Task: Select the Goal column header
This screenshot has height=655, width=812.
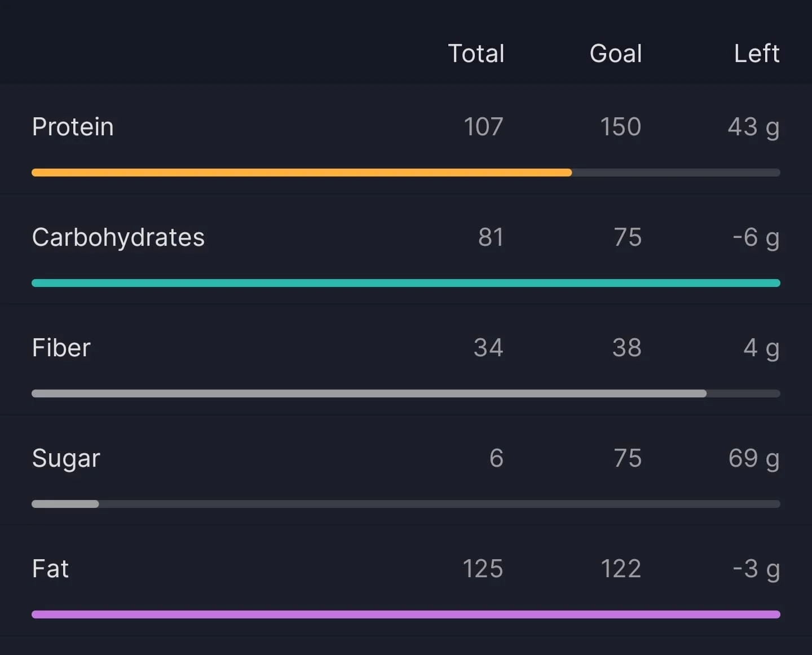Action: tap(616, 54)
